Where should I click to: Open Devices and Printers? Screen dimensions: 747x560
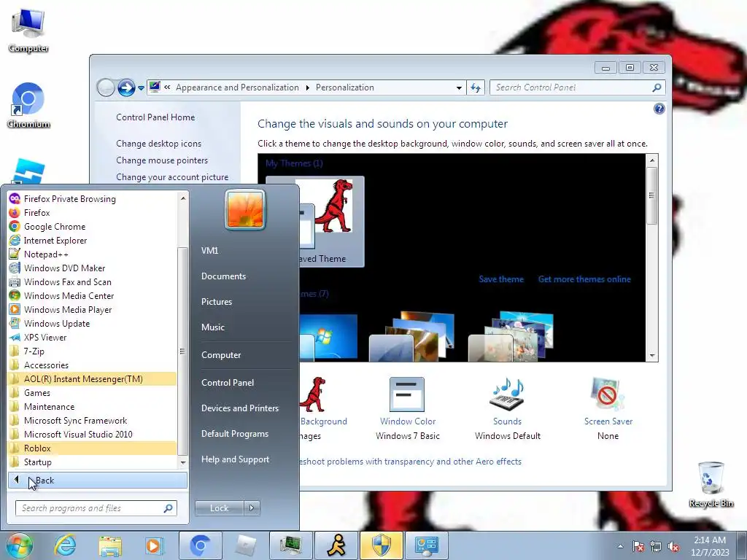pyautogui.click(x=239, y=408)
